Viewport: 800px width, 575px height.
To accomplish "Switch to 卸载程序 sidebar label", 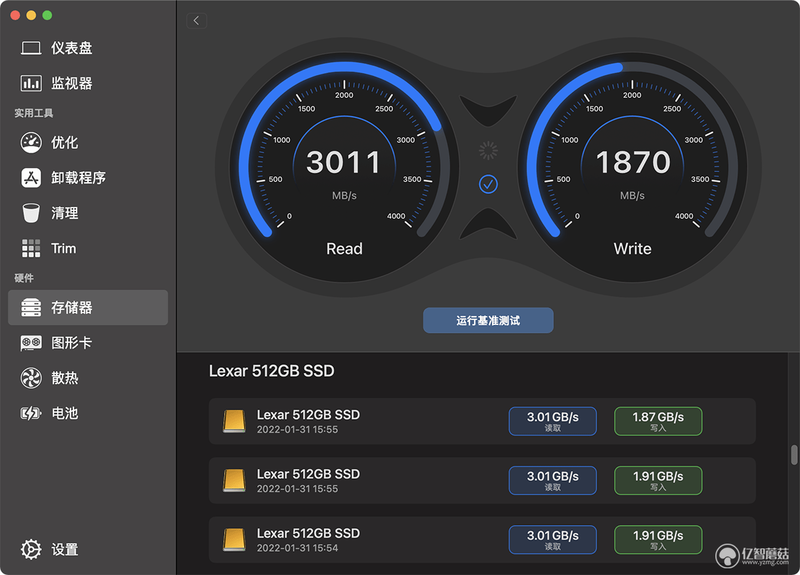I will pos(78,178).
